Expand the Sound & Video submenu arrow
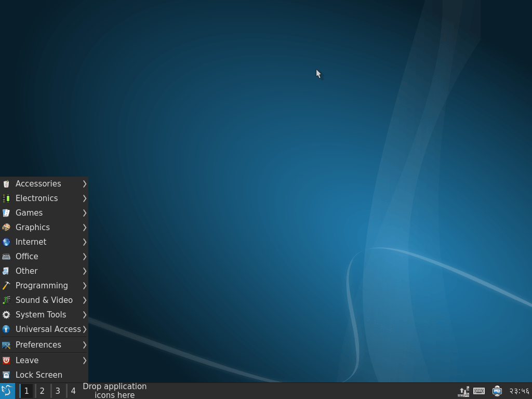532x399 pixels. [85, 301]
